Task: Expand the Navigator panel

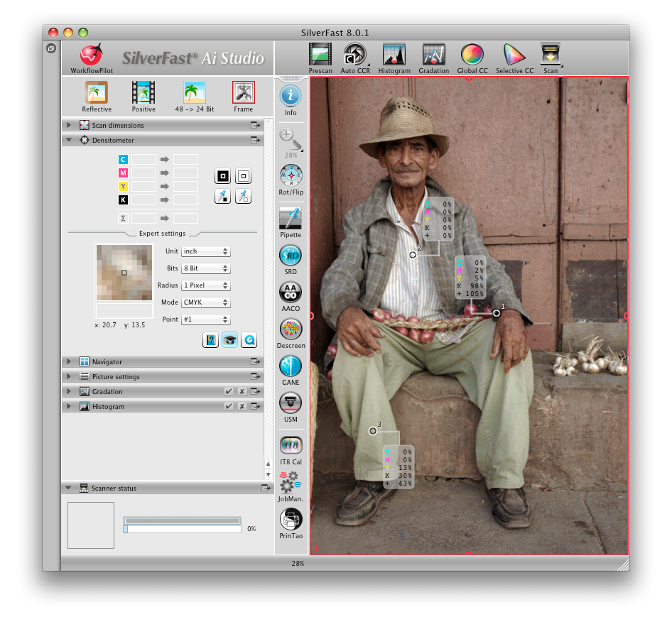Action: (69, 362)
